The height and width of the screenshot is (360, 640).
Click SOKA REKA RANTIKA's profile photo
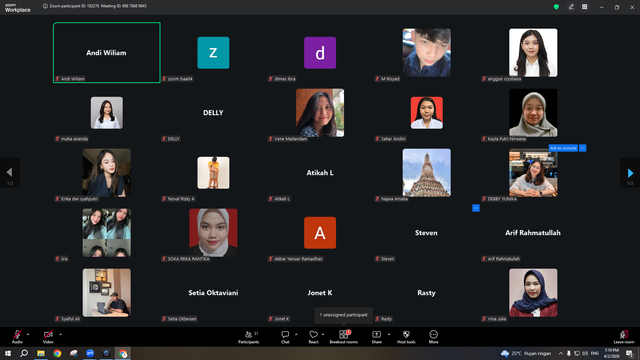[x=213, y=233]
